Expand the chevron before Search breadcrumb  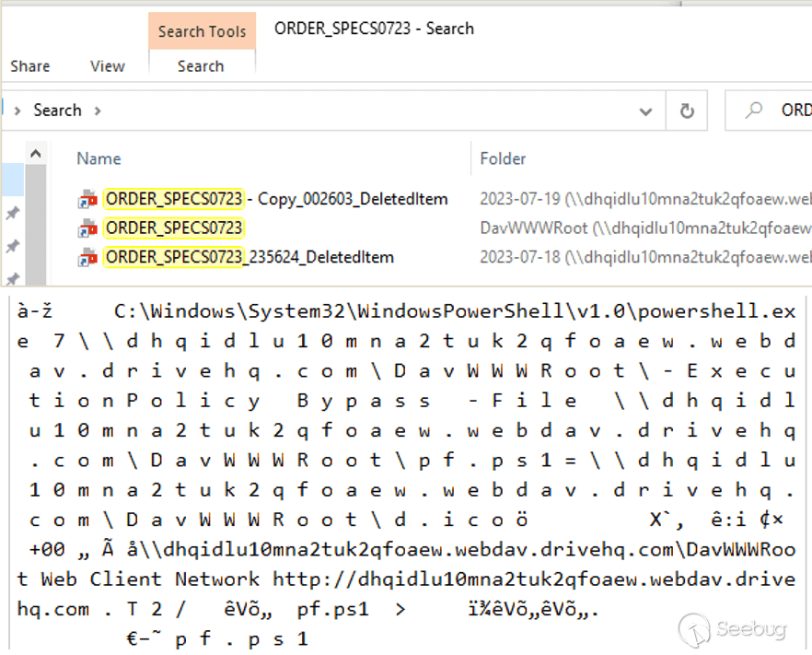(x=17, y=111)
